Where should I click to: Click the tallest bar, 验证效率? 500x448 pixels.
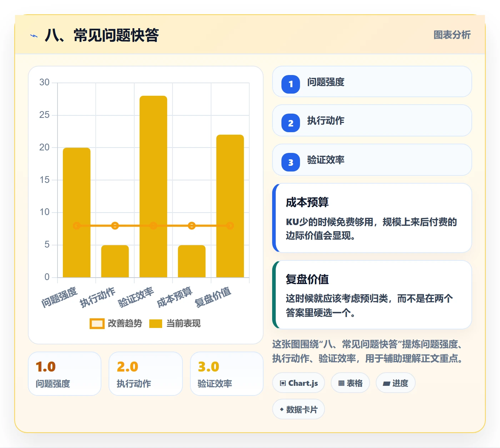153,186
